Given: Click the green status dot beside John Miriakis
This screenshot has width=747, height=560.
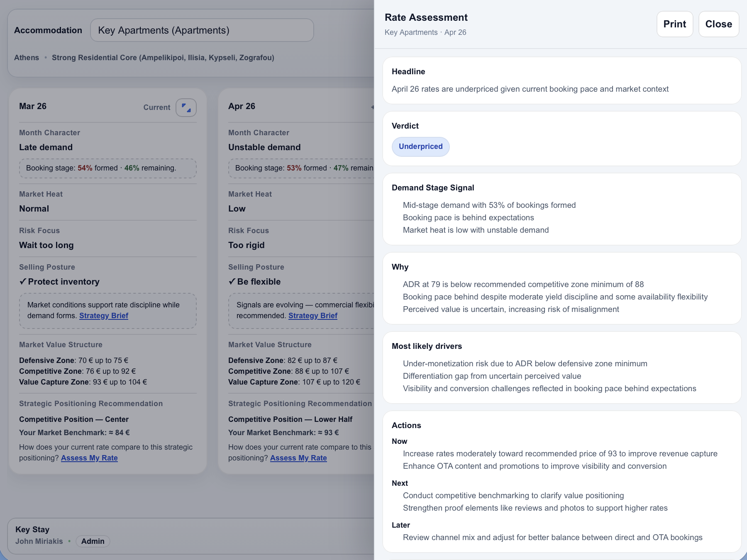Looking at the screenshot, I should tap(69, 541).
